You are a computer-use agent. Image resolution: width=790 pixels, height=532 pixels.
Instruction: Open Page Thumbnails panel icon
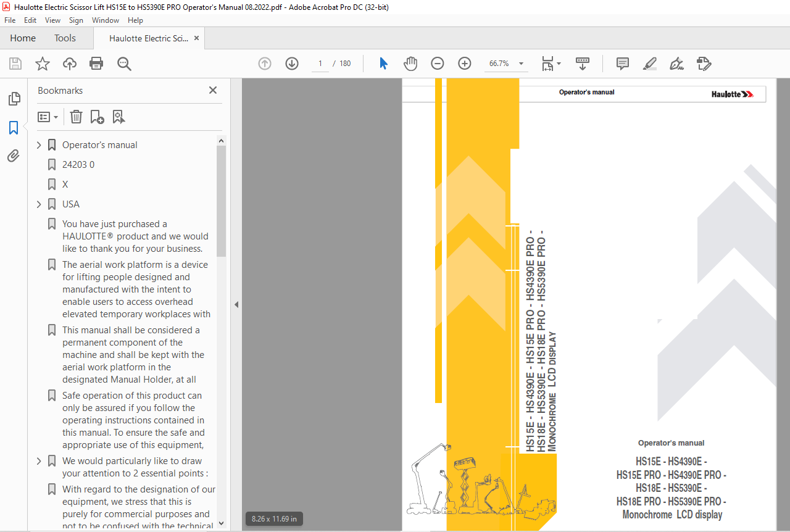tap(14, 99)
